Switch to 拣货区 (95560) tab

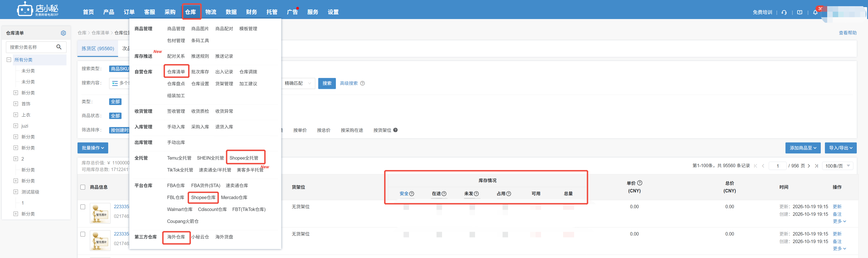point(98,49)
